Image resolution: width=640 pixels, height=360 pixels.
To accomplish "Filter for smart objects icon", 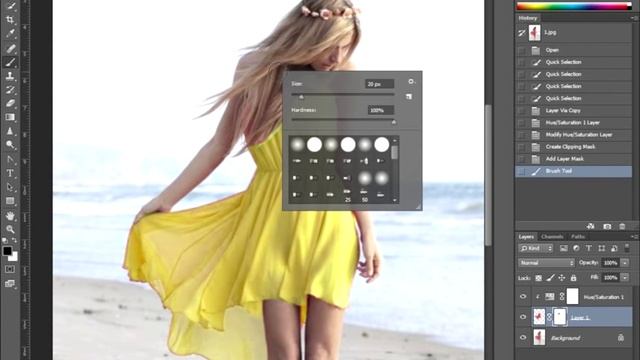I will tap(614, 248).
